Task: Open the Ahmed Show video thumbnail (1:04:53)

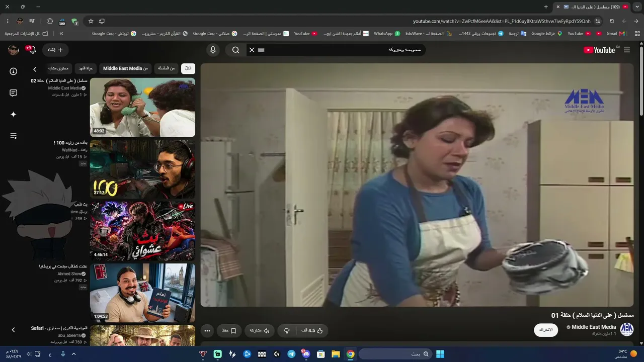Action: 142,293
